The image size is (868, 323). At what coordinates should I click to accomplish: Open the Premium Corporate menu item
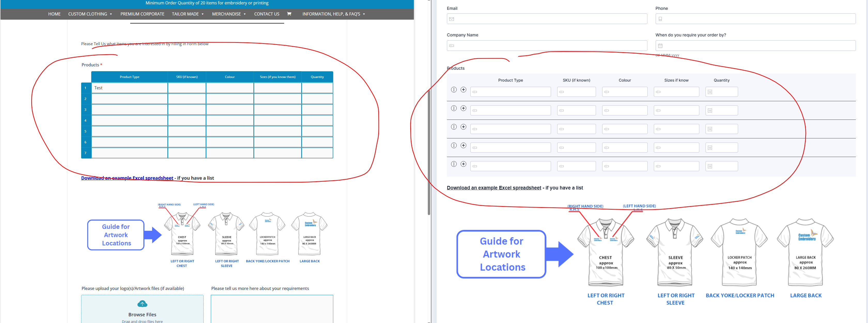(x=142, y=14)
